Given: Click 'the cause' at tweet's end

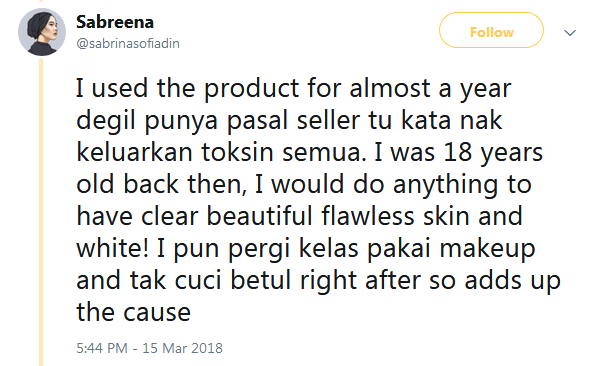Looking at the screenshot, I should pyautogui.click(x=134, y=312).
